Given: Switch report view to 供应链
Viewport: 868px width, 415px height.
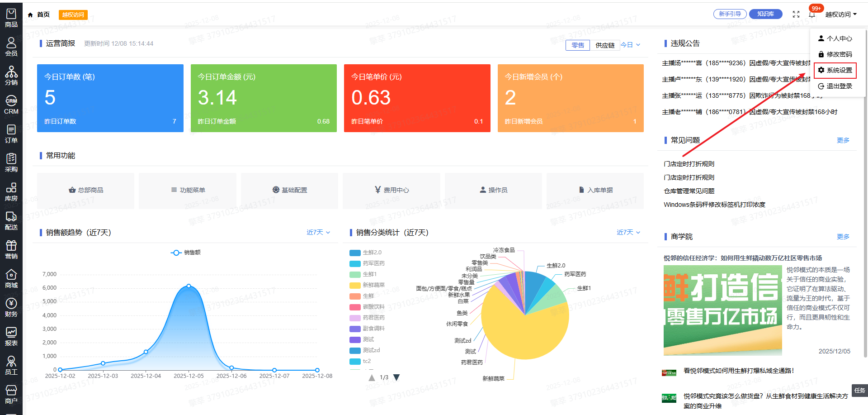Looking at the screenshot, I should [x=604, y=45].
